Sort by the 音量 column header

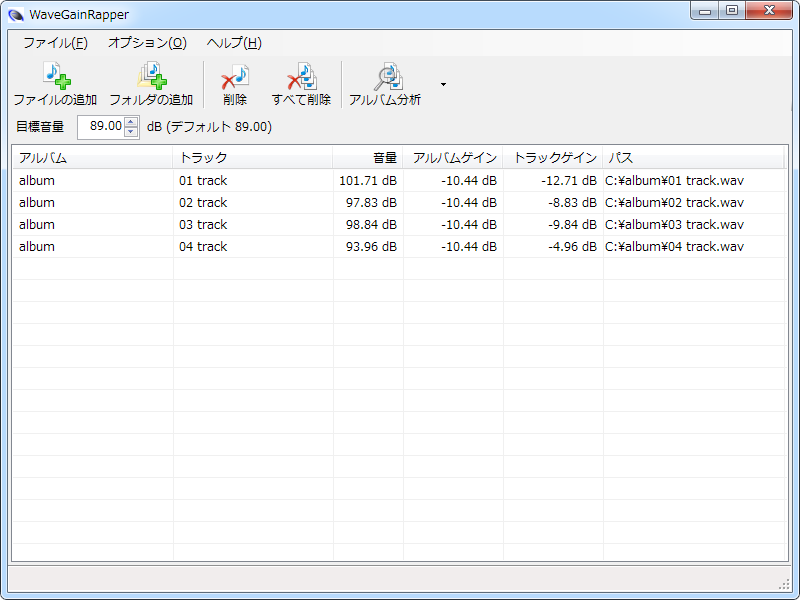(368, 158)
